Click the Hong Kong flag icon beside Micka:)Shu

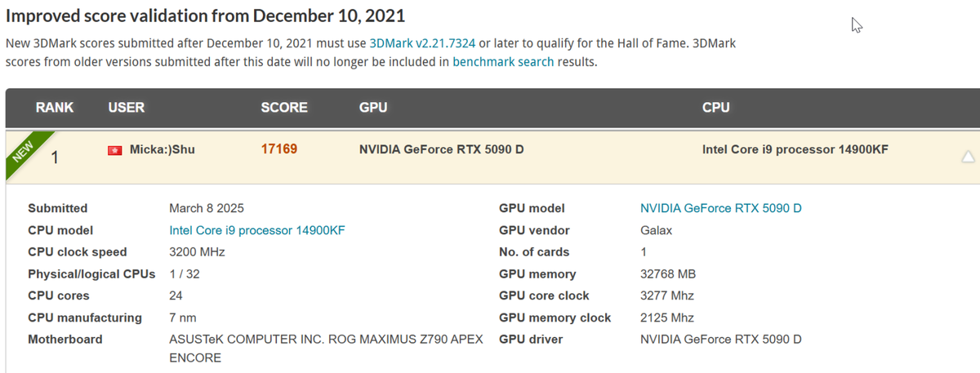(115, 150)
